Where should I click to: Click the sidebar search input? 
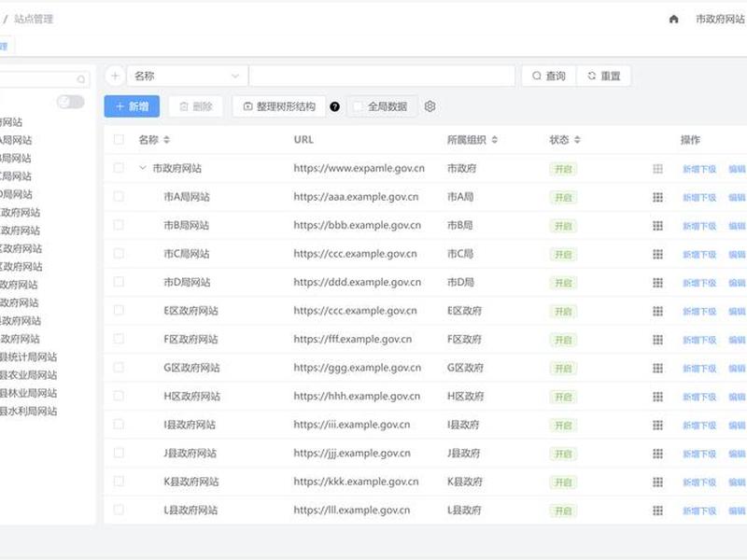43,79
